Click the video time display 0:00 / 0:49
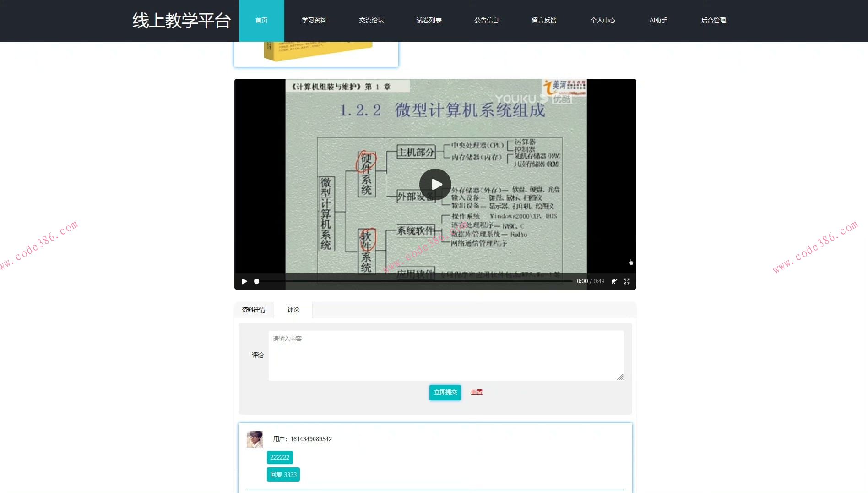 591,281
